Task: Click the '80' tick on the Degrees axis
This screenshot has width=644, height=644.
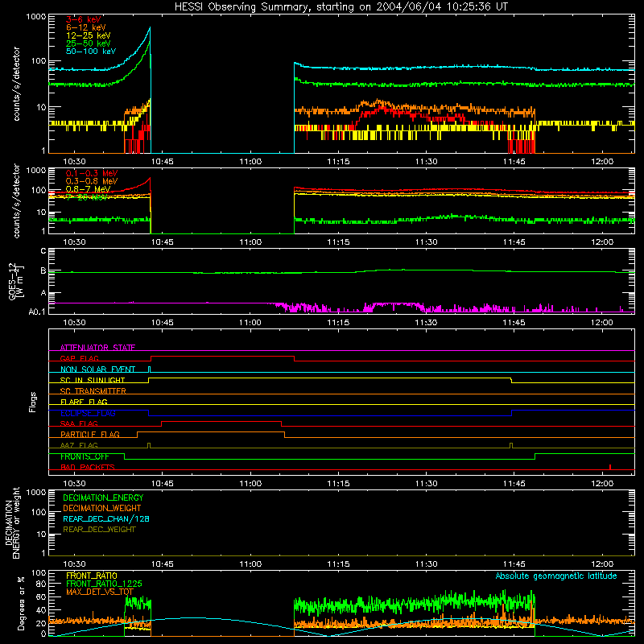Action: pyautogui.click(x=41, y=584)
